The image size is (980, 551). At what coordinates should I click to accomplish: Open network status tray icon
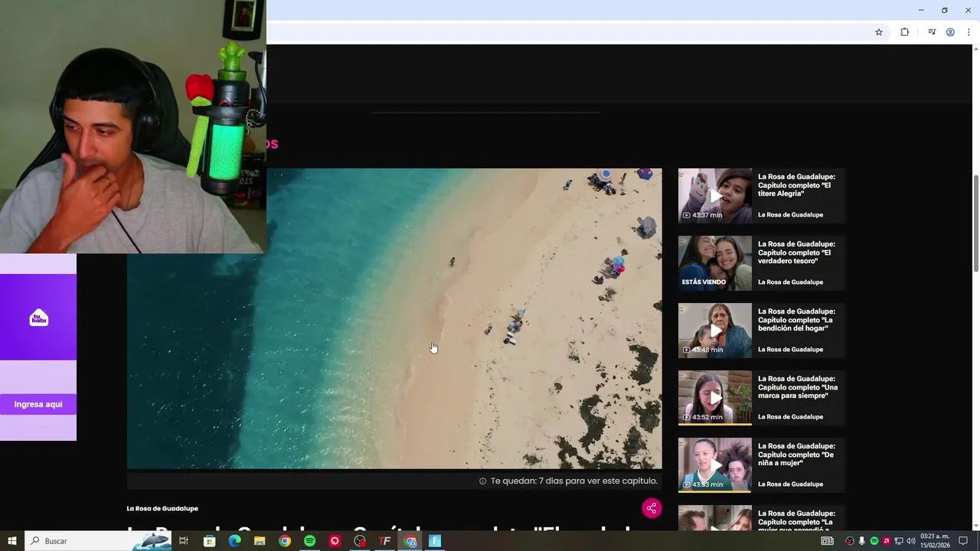click(899, 541)
